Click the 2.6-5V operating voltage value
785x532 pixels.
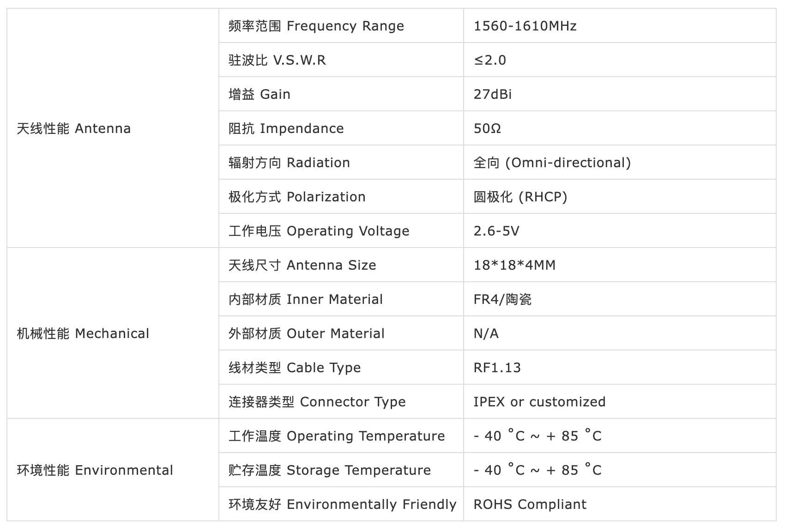pyautogui.click(x=496, y=231)
